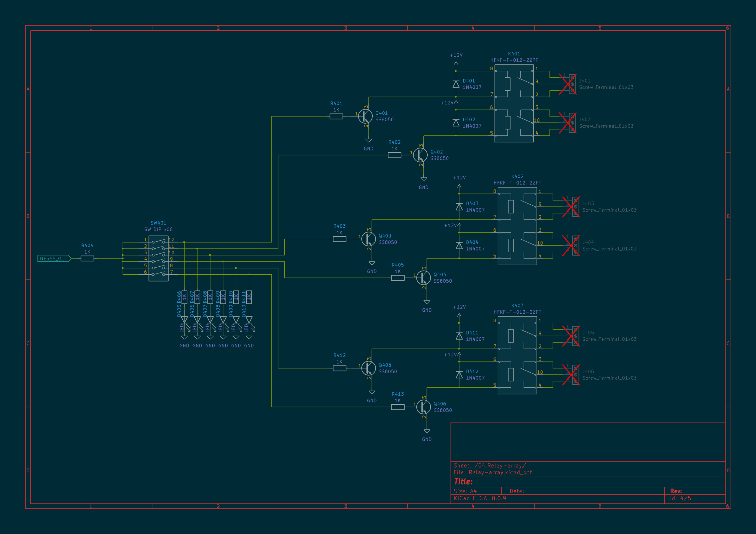Image resolution: width=756 pixels, height=534 pixels.
Task: Click the Relay-array.kicad_sch file text
Action: (501, 472)
